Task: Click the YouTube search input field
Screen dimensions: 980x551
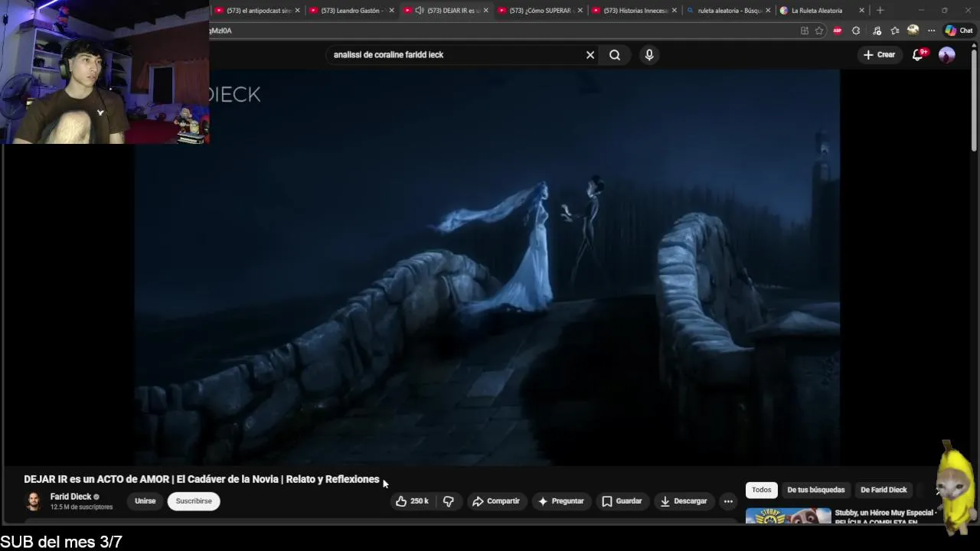Action: [x=456, y=55]
